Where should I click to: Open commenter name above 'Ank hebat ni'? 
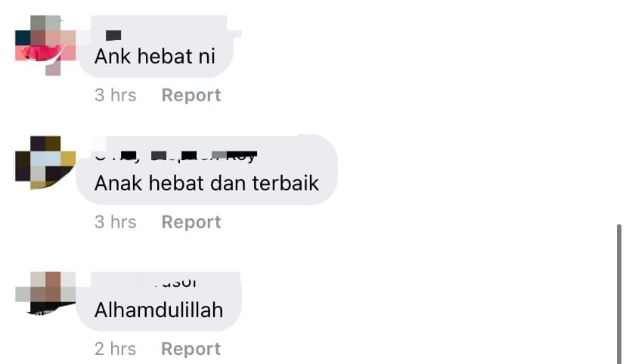[113, 35]
